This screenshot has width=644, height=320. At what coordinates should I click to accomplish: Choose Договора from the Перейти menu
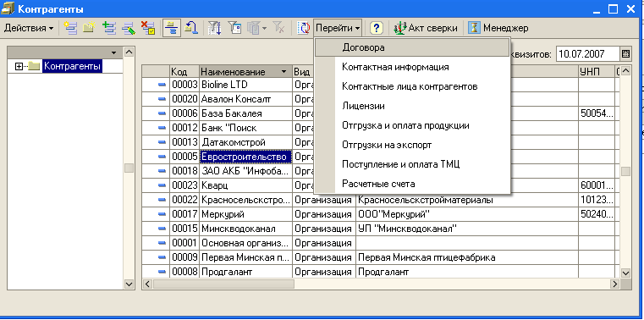412,47
